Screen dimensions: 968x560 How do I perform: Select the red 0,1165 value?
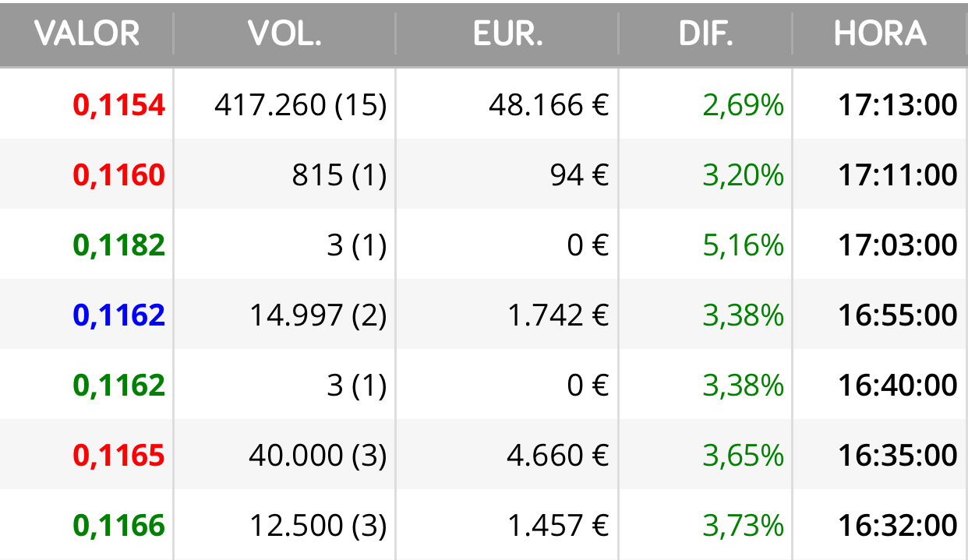pos(119,455)
